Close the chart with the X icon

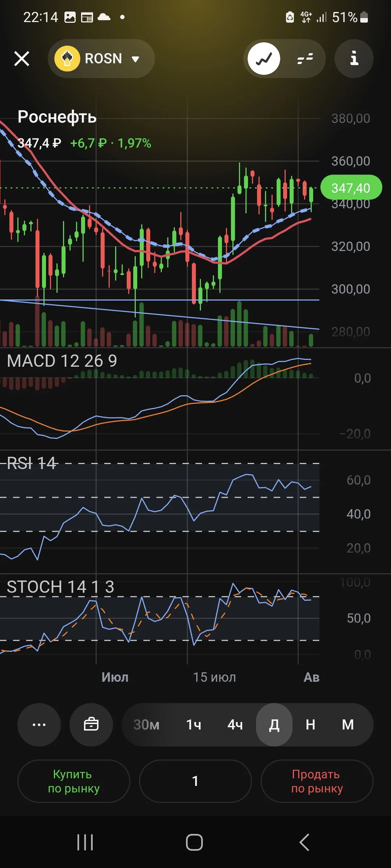(x=22, y=59)
